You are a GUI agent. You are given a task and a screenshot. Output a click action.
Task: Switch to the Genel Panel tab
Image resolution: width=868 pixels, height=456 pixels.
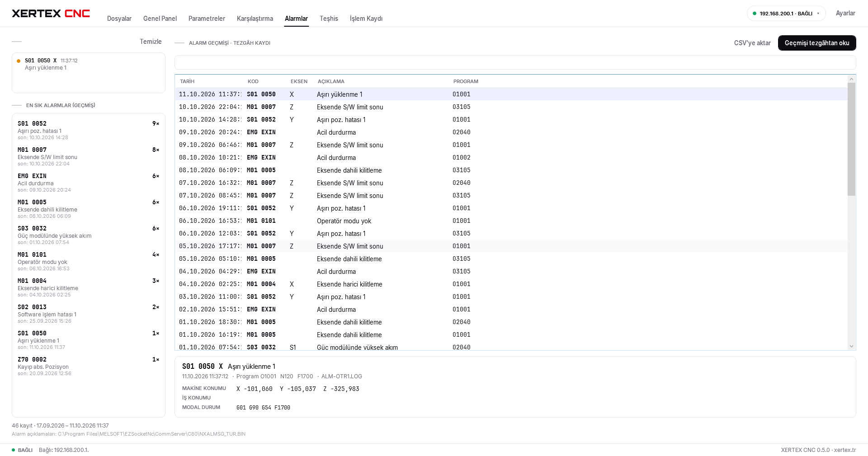[160, 19]
